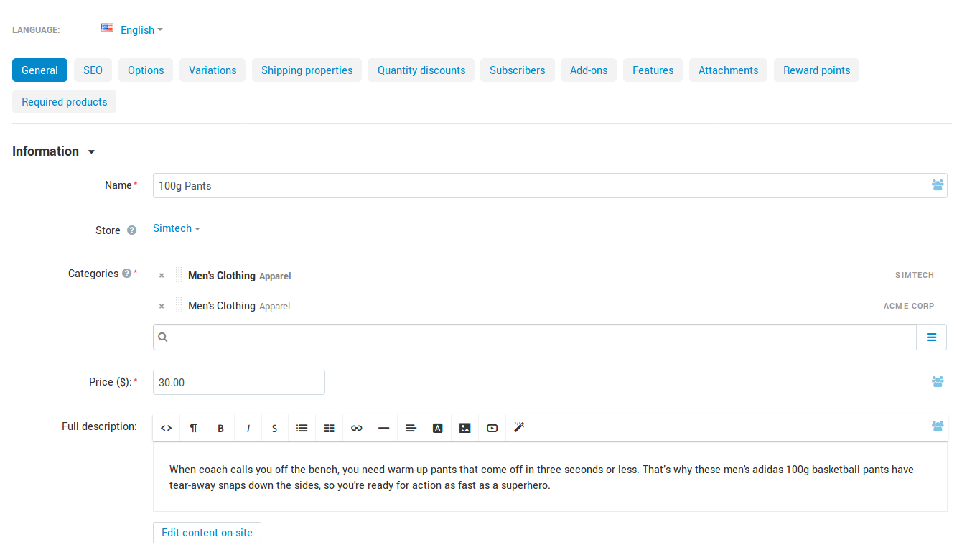The height and width of the screenshot is (560, 962).
Task: Apply bold formatting in description editor
Action: pyautogui.click(x=221, y=428)
